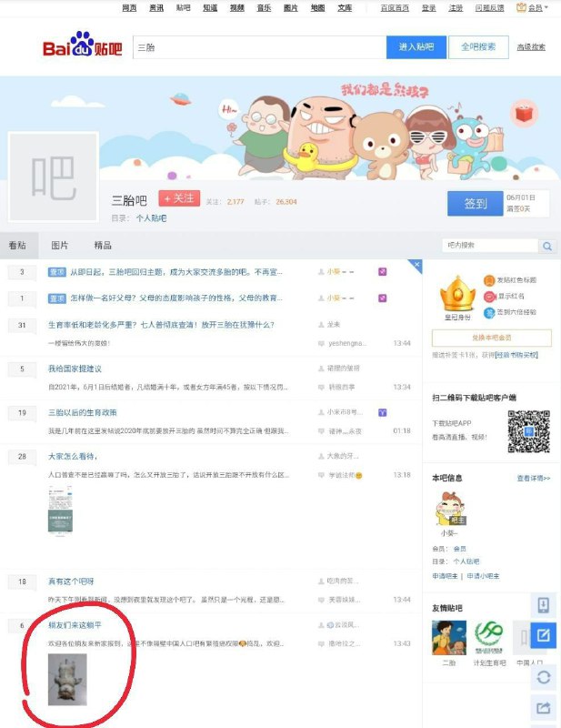Click the screenshot thumbnail in 大家怎么看待 post
The image size is (561, 728).
[x=60, y=510]
